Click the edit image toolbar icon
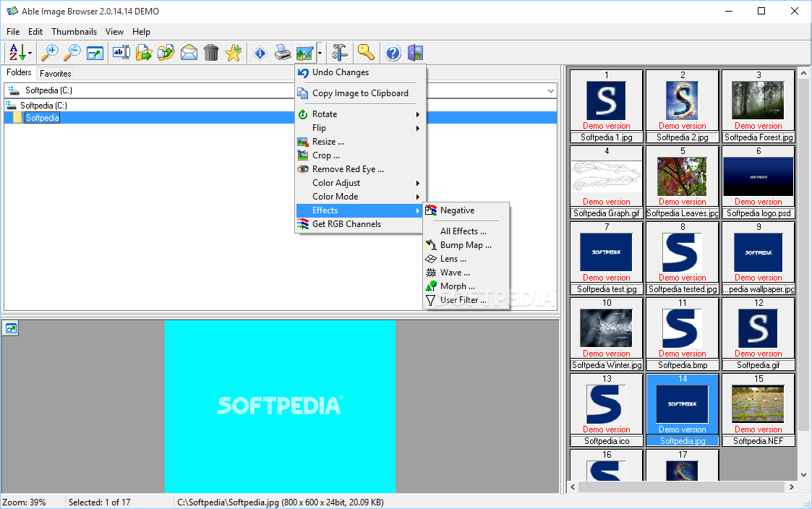 pos(305,52)
